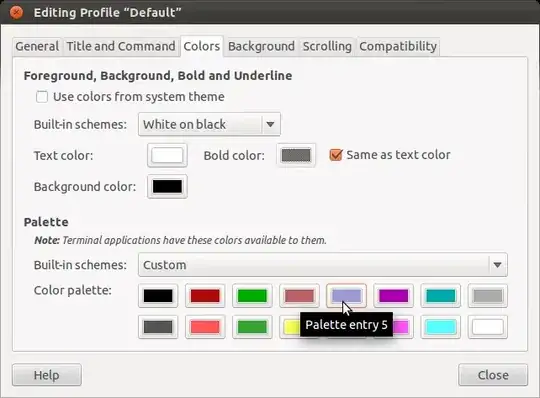Image resolution: width=540 pixels, height=398 pixels.
Task: Click the yellow palette swatch
Action: click(x=290, y=327)
